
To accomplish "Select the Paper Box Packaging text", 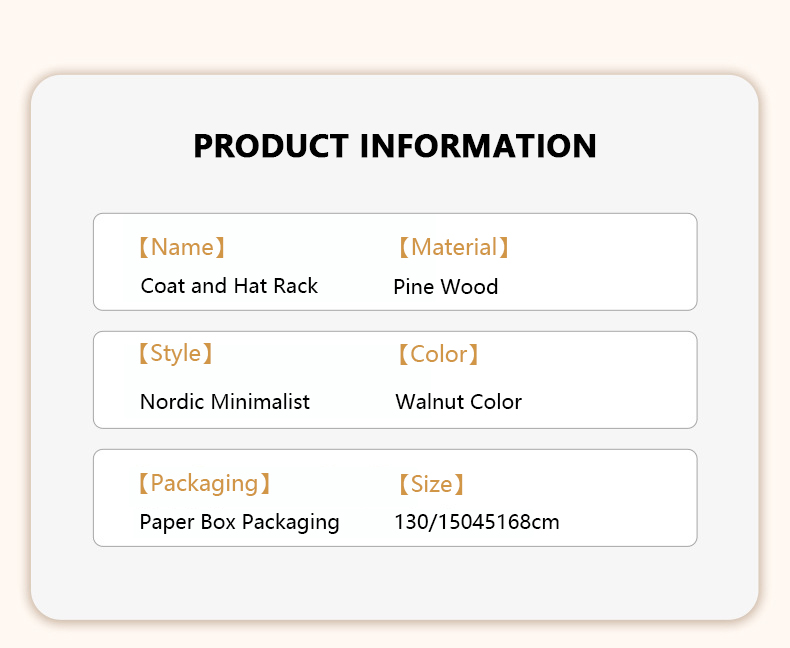I will point(239,522).
